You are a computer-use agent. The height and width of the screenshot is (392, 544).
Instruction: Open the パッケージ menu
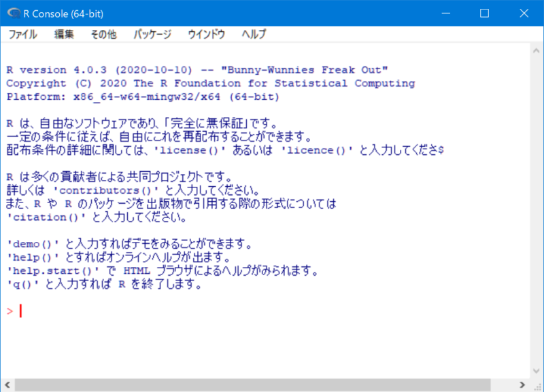152,35
